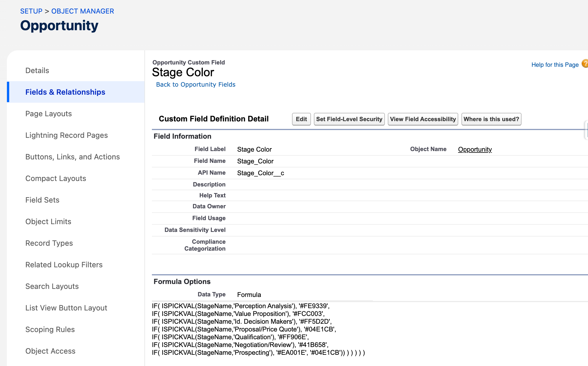This screenshot has height=366, width=588.
Task: Select Fields & Relationships sidebar item
Action: [65, 92]
